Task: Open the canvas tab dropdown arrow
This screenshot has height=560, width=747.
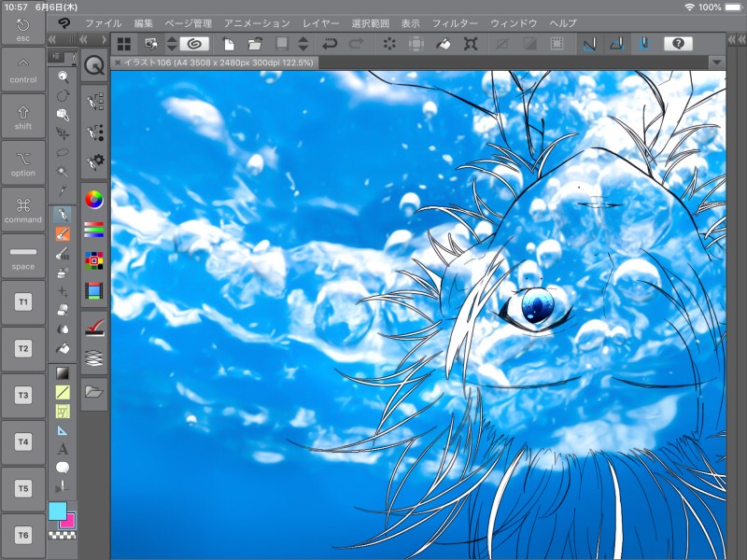Action: click(x=716, y=63)
